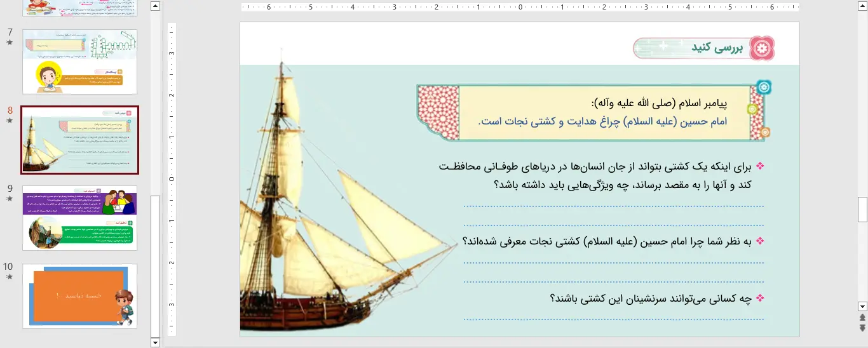Viewport: 868px width, 348px height.
Task: Select the pink flower icon beside the title
Action: point(763,48)
